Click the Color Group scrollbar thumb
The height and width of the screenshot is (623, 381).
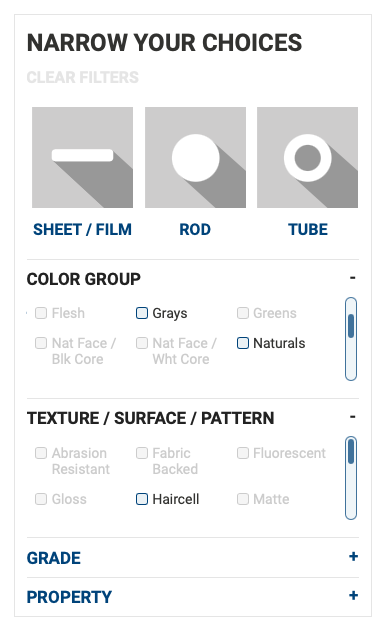(351, 326)
